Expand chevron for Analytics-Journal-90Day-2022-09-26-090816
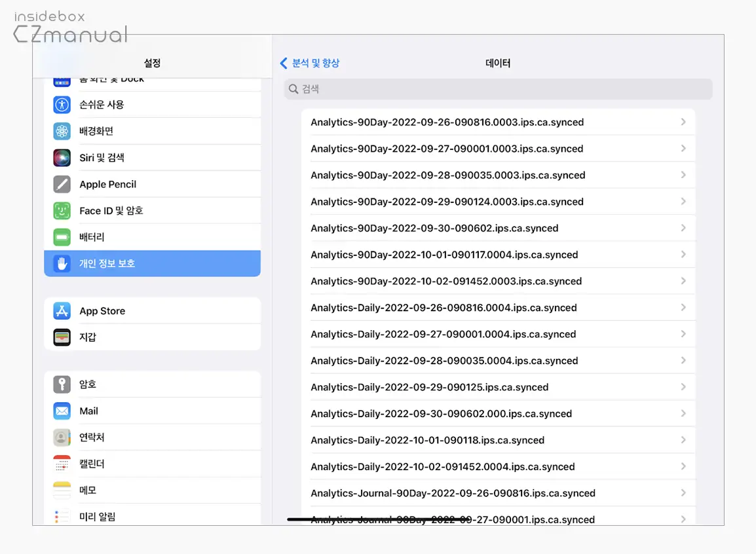756x554 pixels. click(683, 493)
